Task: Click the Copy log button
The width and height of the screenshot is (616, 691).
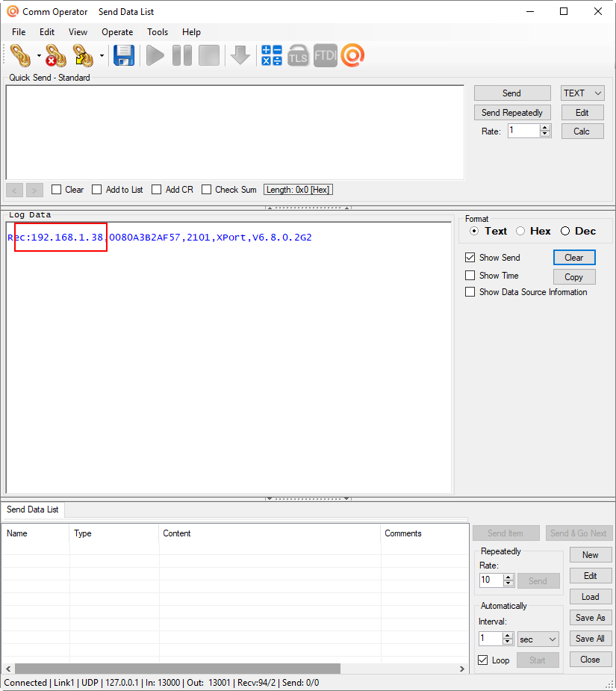Action: point(573,276)
